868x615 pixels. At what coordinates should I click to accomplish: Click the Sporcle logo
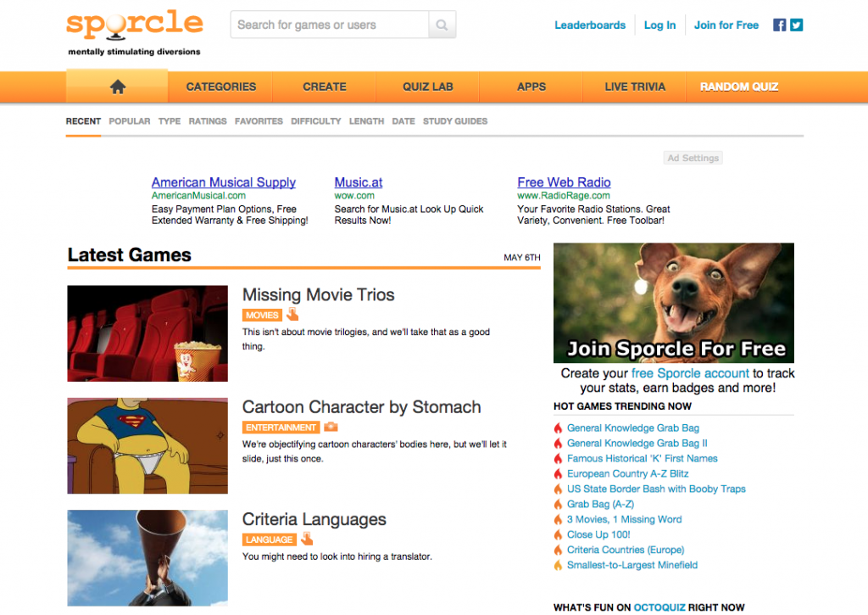point(135,26)
